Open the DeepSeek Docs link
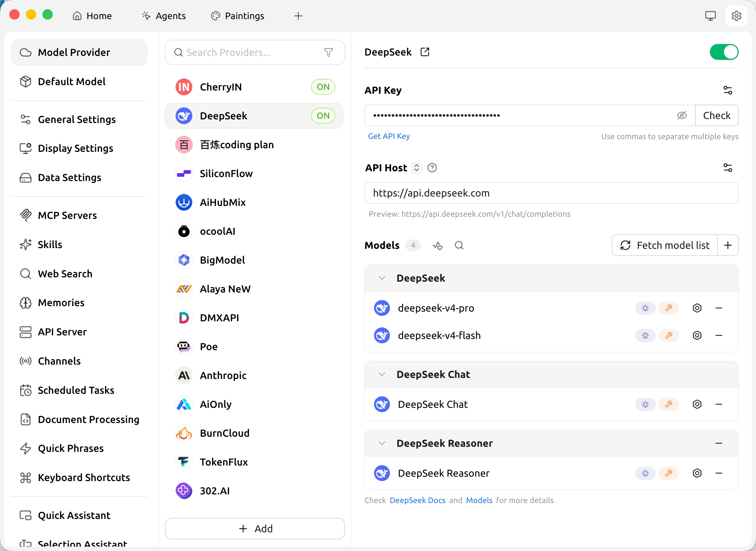The image size is (756, 551). tap(418, 500)
